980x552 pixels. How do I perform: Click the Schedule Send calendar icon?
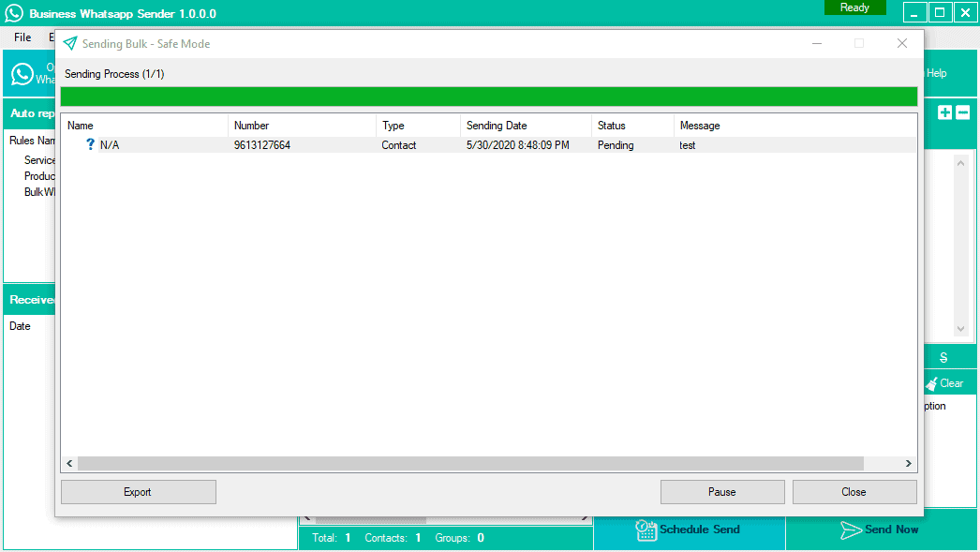click(646, 530)
